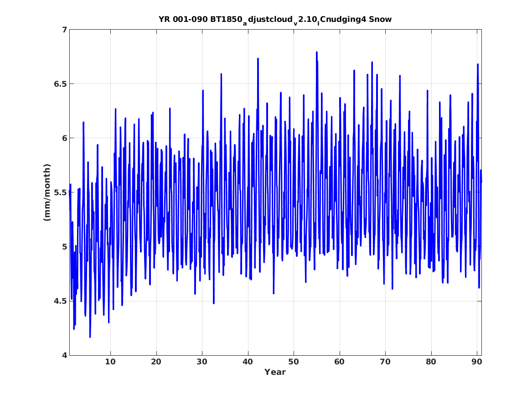The image size is (532, 399).
Task: Click the x-axis tick label '20'
Action: pos(156,362)
